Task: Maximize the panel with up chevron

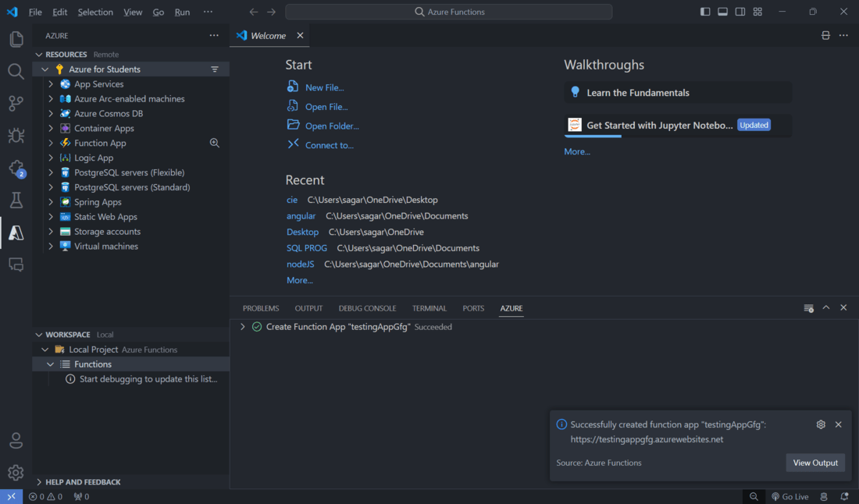Action: coord(826,308)
